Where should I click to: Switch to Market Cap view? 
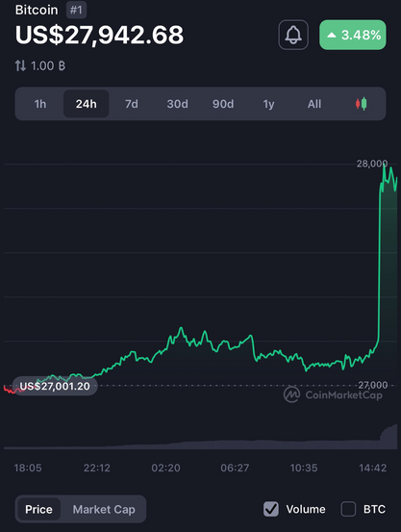point(104,509)
